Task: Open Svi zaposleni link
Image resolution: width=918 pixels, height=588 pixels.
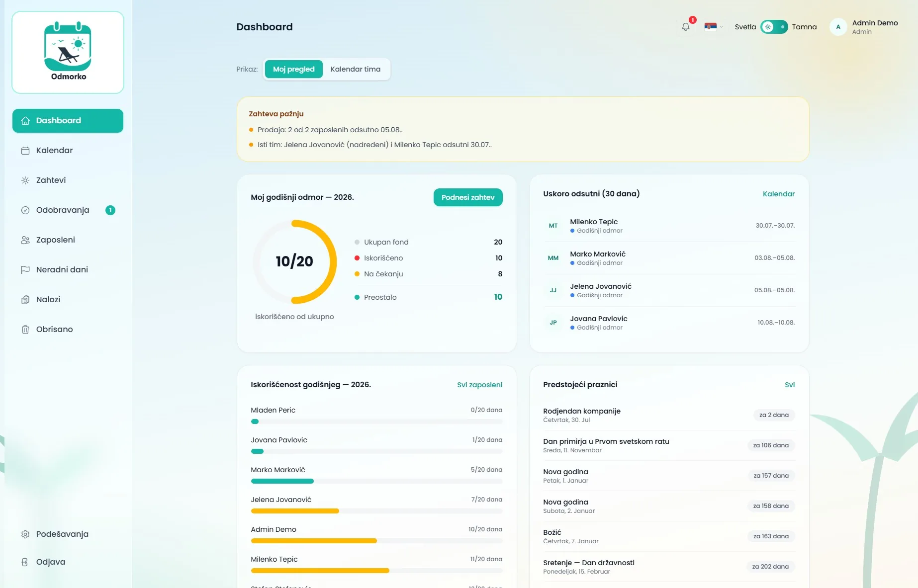Action: coord(479,385)
